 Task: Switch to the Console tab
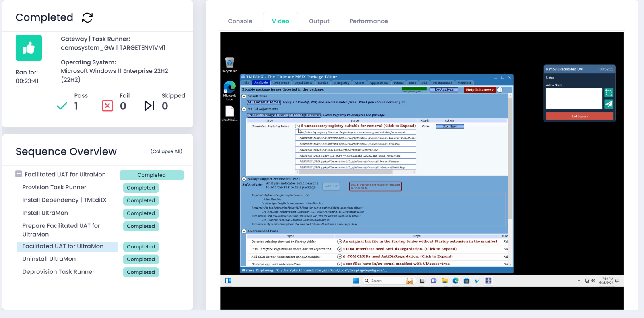pos(240,21)
